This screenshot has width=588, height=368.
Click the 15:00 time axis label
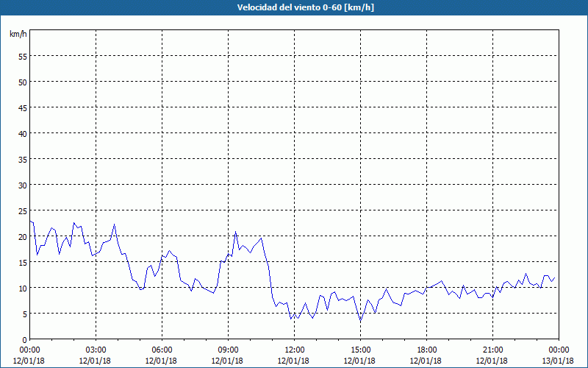click(x=360, y=350)
